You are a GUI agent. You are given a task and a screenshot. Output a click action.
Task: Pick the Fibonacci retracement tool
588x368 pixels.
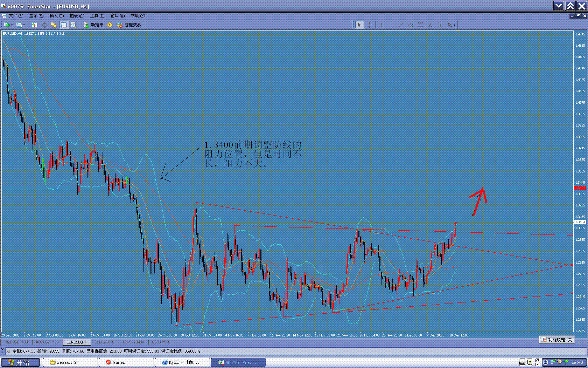(420, 25)
